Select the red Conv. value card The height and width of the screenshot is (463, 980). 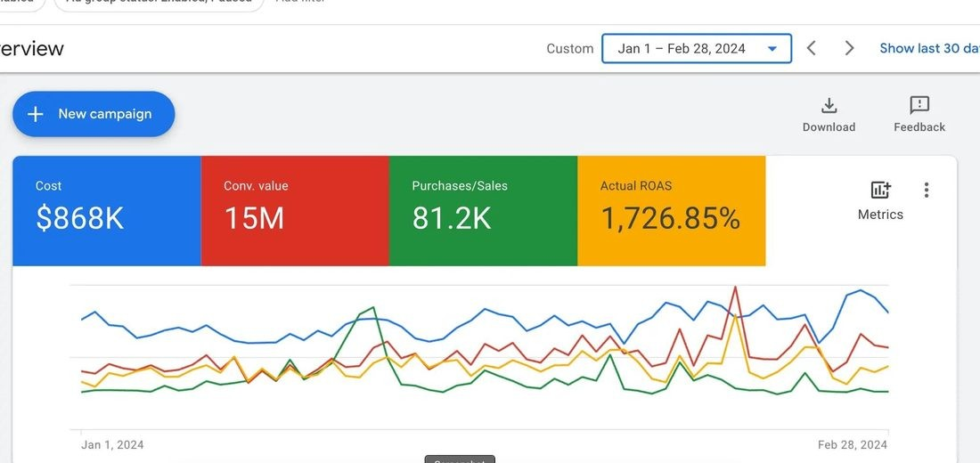click(x=295, y=210)
